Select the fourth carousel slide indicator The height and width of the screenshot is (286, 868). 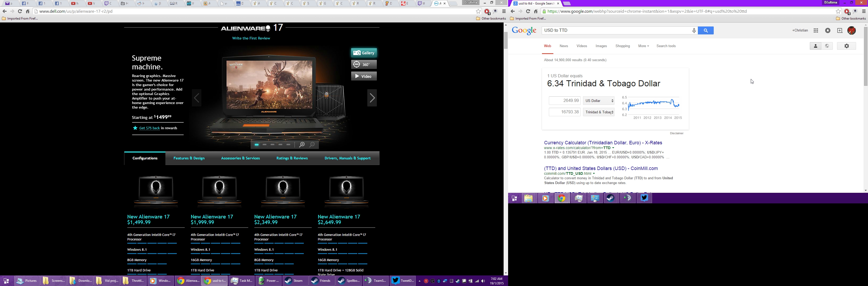pos(281,145)
